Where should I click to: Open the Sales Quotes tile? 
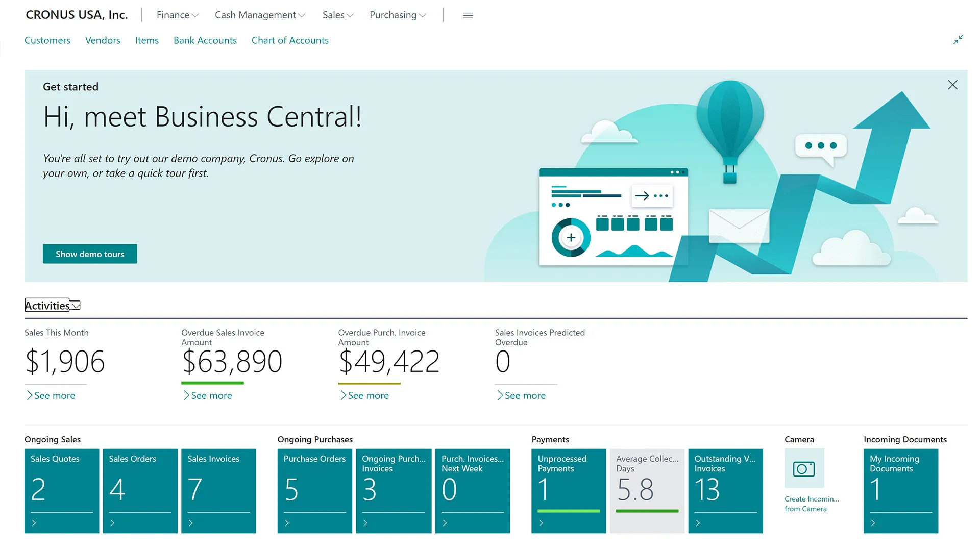click(61, 490)
